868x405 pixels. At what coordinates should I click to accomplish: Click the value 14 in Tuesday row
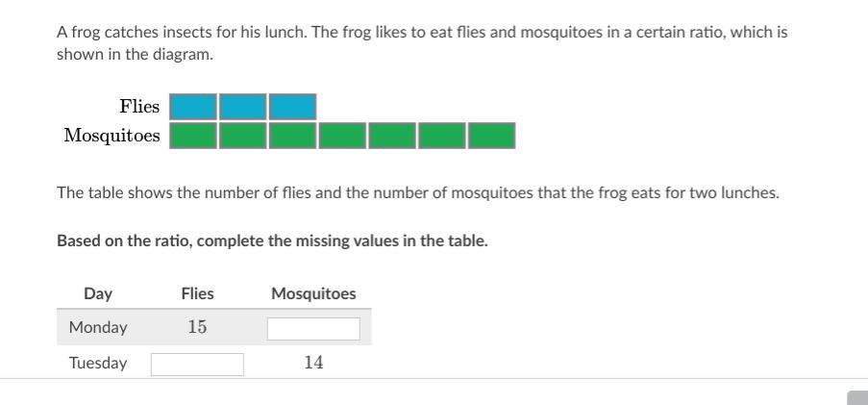(x=313, y=363)
